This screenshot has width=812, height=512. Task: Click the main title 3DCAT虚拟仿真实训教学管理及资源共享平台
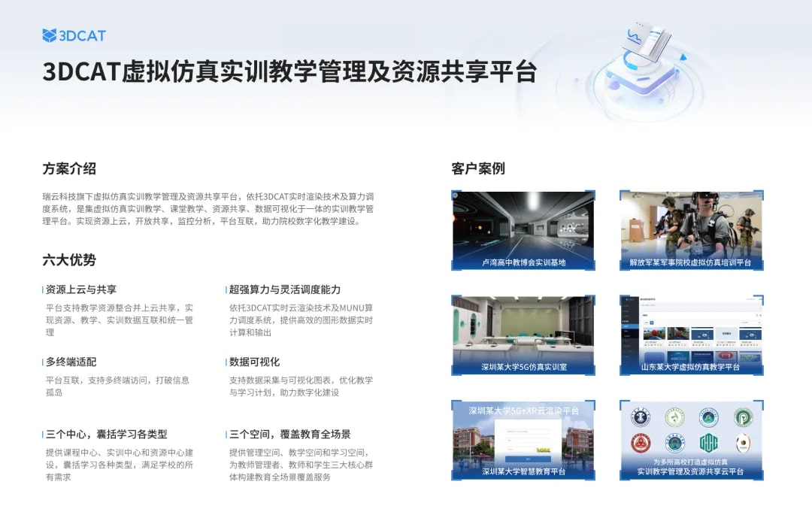(289, 71)
